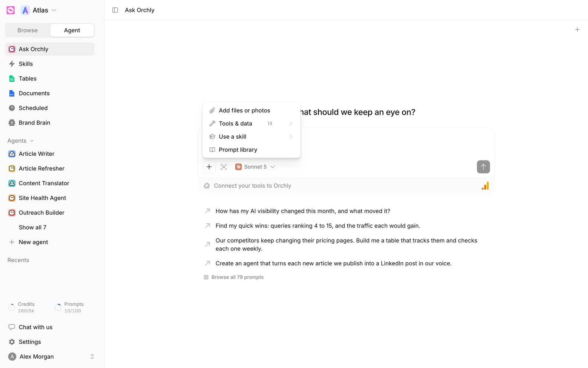Open the Atlas workspace dropdown
This screenshot has width=588, height=368.
(x=39, y=10)
